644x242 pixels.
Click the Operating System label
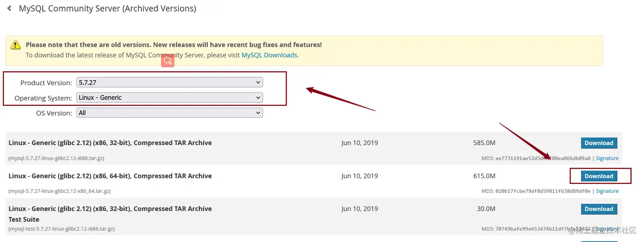click(43, 98)
